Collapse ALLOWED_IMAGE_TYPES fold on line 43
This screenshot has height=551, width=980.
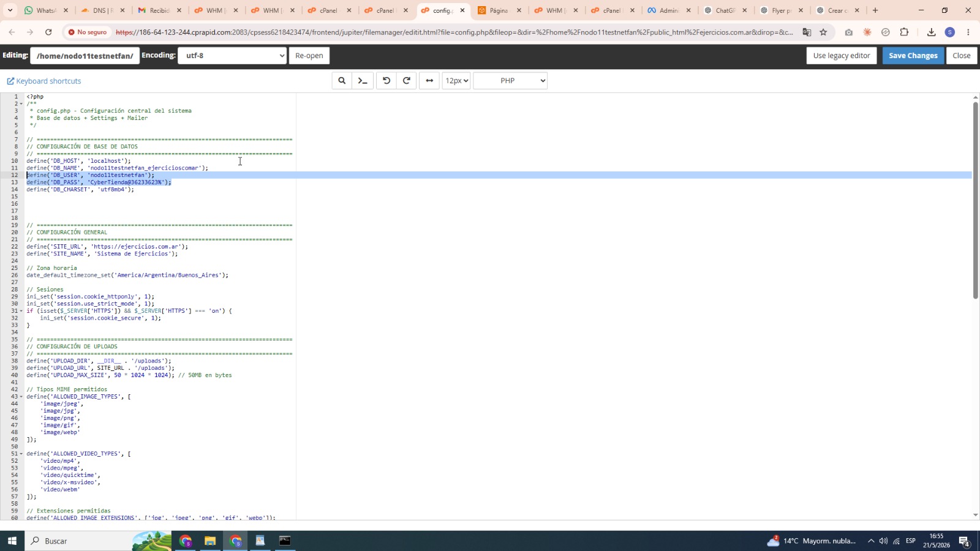21,397
